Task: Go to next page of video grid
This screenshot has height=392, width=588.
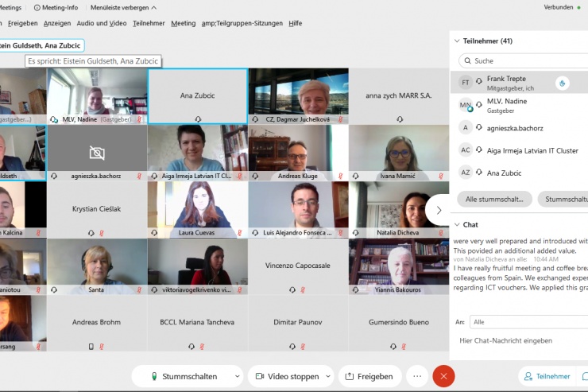Action: (439, 210)
